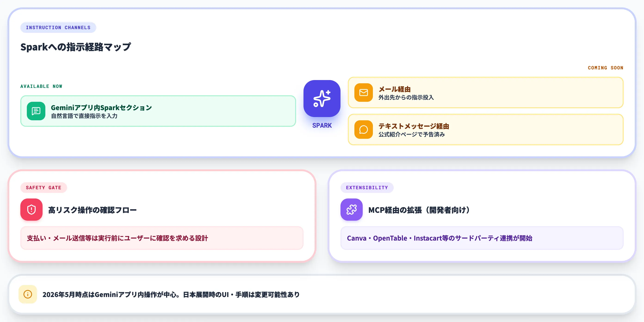Click the red shield alert icon
Screen dimensions: 644x322
[31, 210]
